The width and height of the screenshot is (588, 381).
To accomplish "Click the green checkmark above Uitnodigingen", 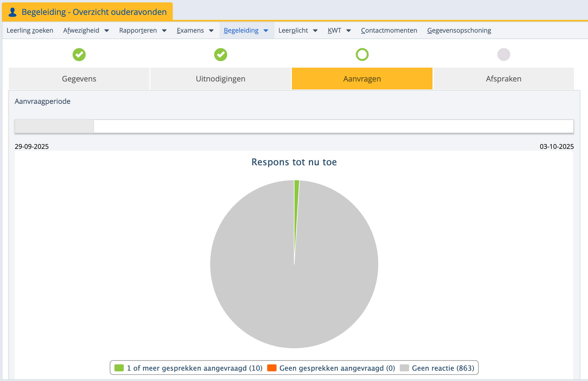I will click(x=220, y=55).
